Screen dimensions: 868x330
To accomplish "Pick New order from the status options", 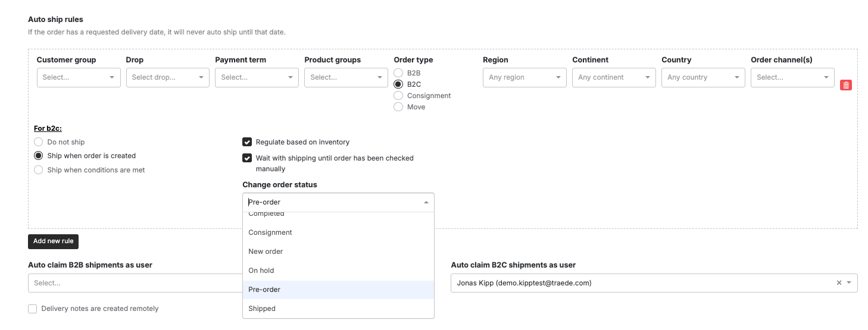I will pos(338,252).
